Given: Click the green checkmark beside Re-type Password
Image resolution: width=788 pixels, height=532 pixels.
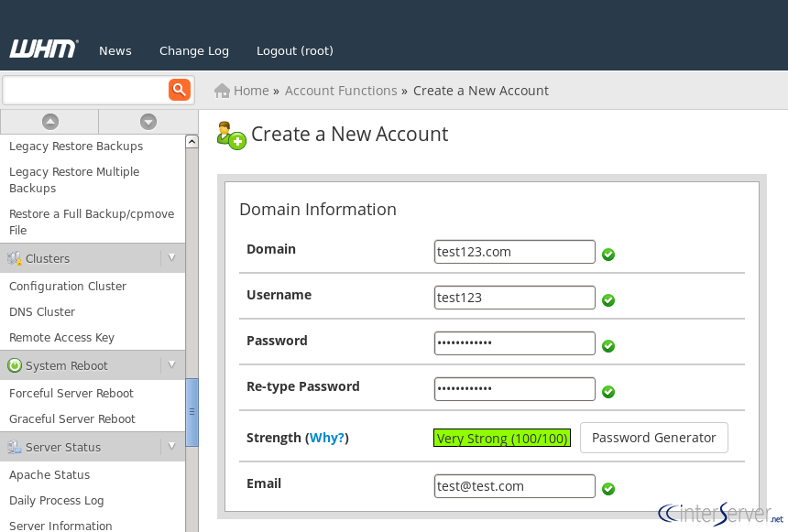Looking at the screenshot, I should pyautogui.click(x=608, y=391).
